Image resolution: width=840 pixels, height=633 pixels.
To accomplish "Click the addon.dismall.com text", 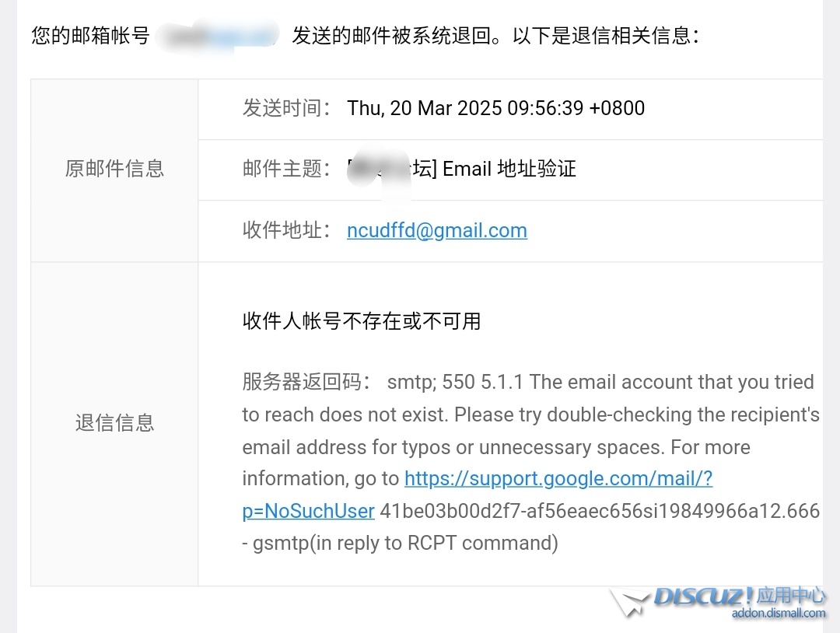I will [x=779, y=614].
